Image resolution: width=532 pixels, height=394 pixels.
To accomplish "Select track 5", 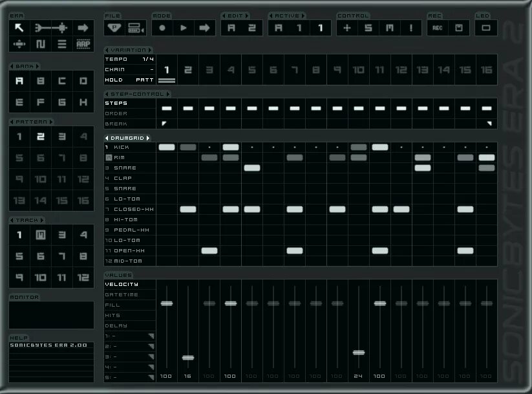I will 19,256.
